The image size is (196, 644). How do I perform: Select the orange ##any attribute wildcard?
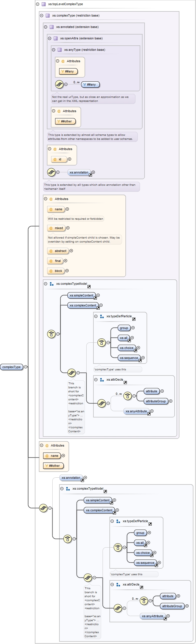pos(68,72)
